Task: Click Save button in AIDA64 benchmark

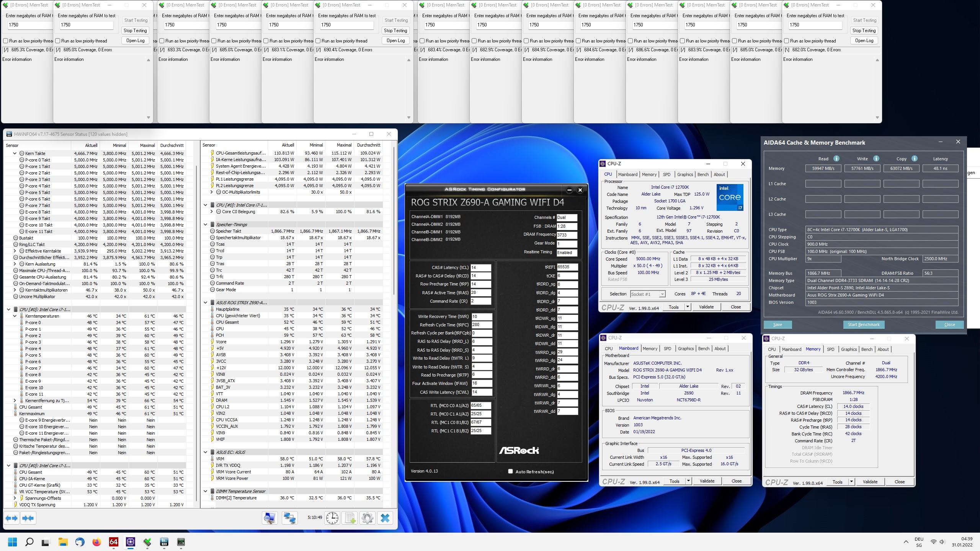Action: point(777,324)
